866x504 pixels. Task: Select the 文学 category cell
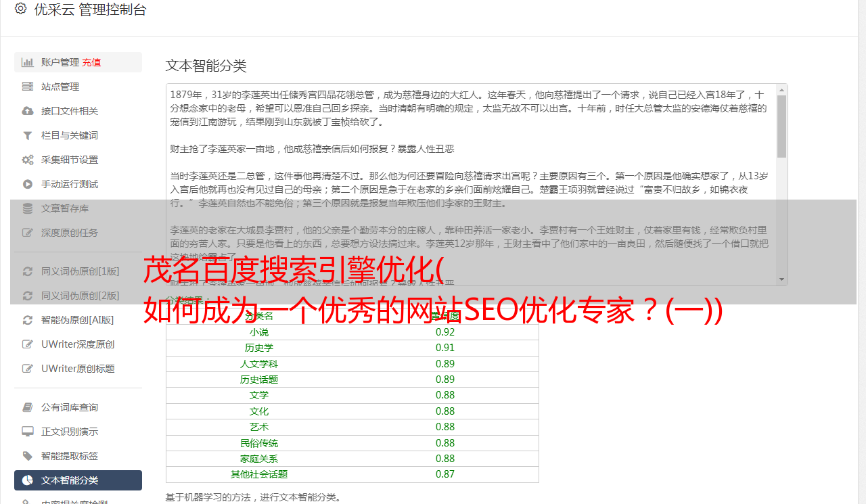[x=259, y=395]
